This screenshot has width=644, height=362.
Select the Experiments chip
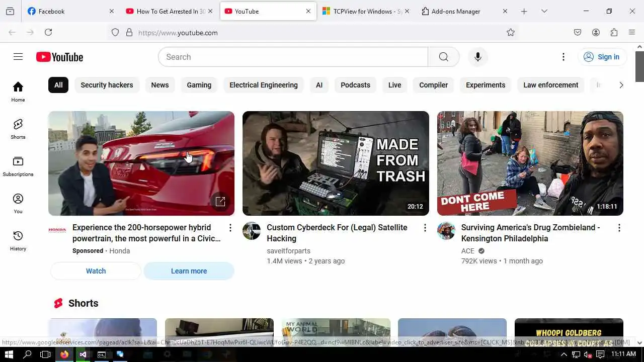point(486,85)
